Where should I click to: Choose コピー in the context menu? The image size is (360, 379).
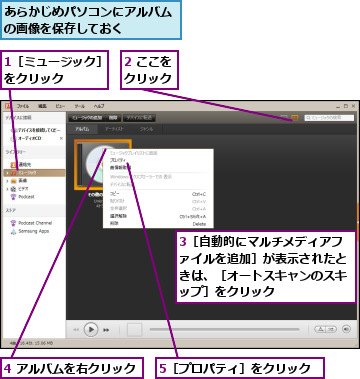click(158, 194)
